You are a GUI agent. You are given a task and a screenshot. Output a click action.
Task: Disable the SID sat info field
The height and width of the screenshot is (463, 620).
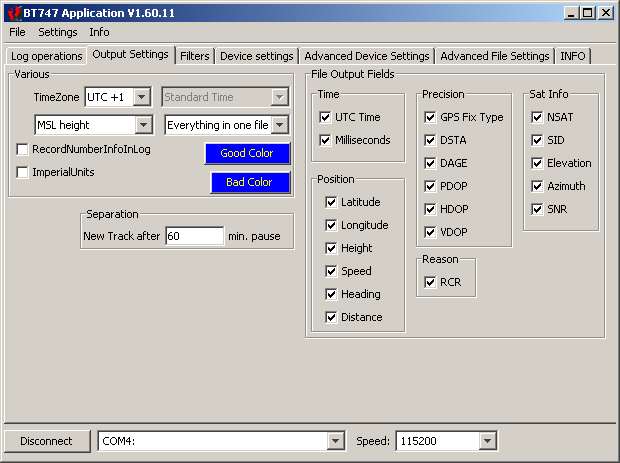click(x=537, y=140)
